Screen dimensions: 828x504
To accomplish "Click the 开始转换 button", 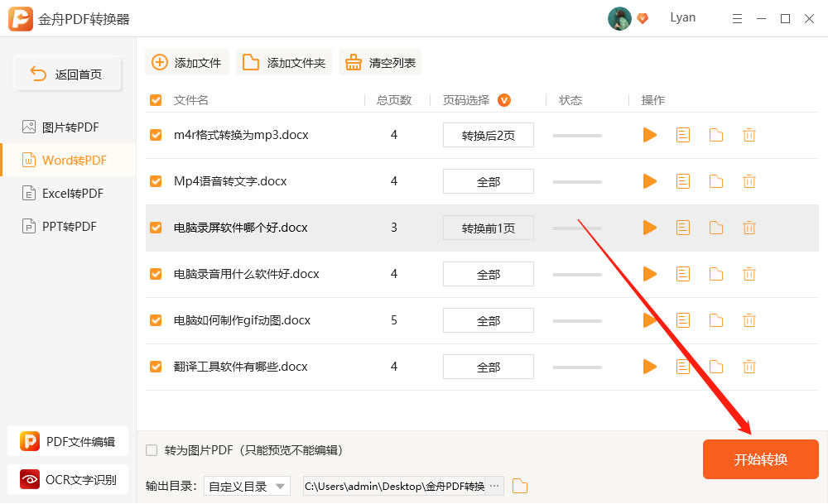I will (x=760, y=459).
